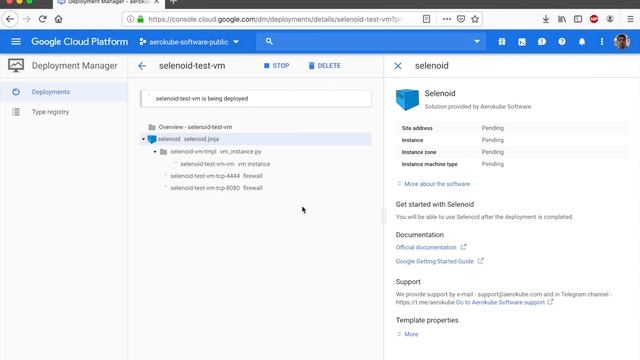Select selenoid-test-vm-tcp-8080 firewall row
The width and height of the screenshot is (640, 360).
216,188
